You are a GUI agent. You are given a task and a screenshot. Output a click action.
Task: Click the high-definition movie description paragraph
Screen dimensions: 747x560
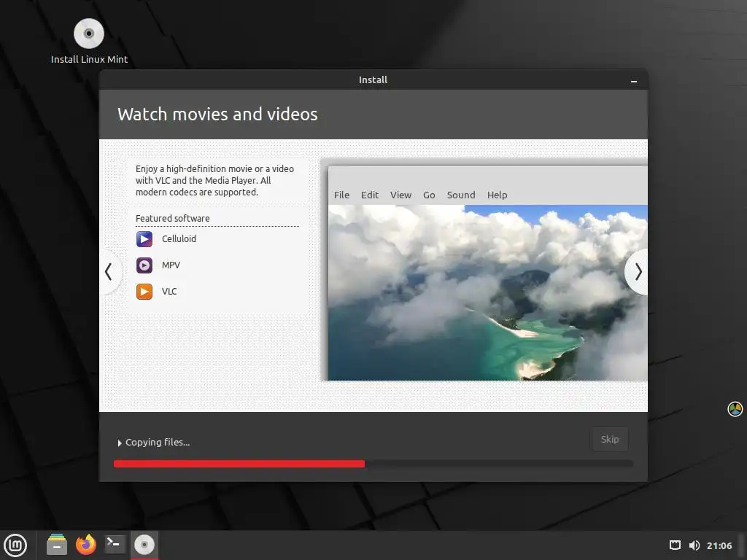point(215,181)
